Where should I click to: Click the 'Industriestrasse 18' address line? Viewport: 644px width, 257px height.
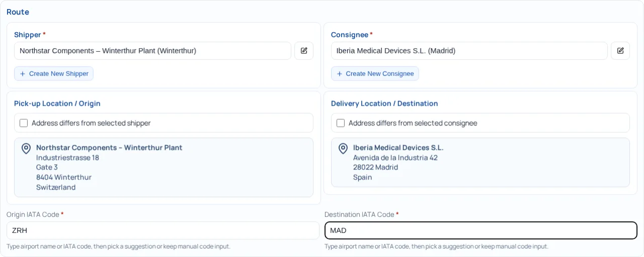pos(67,157)
